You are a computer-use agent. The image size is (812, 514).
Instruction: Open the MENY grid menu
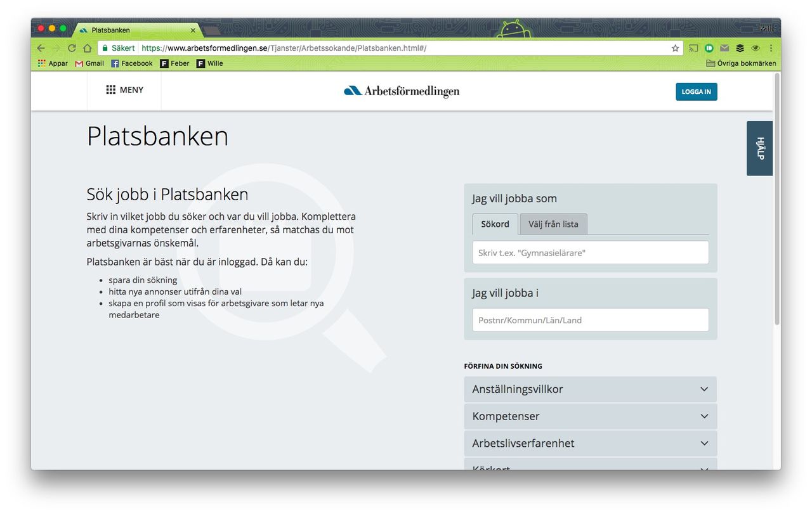point(124,90)
